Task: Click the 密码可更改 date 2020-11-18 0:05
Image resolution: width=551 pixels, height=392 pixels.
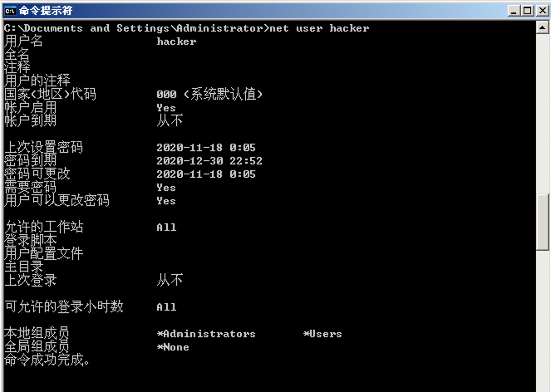Action: click(x=206, y=174)
